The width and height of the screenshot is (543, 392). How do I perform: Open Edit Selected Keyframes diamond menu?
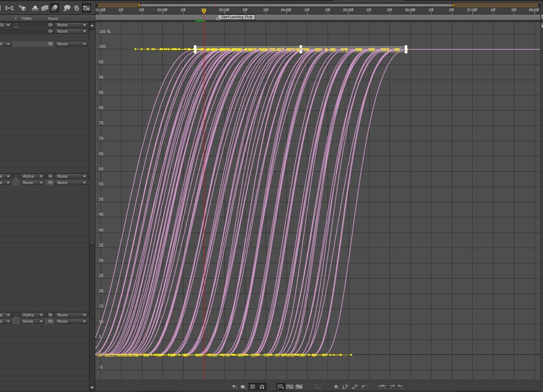336,386
